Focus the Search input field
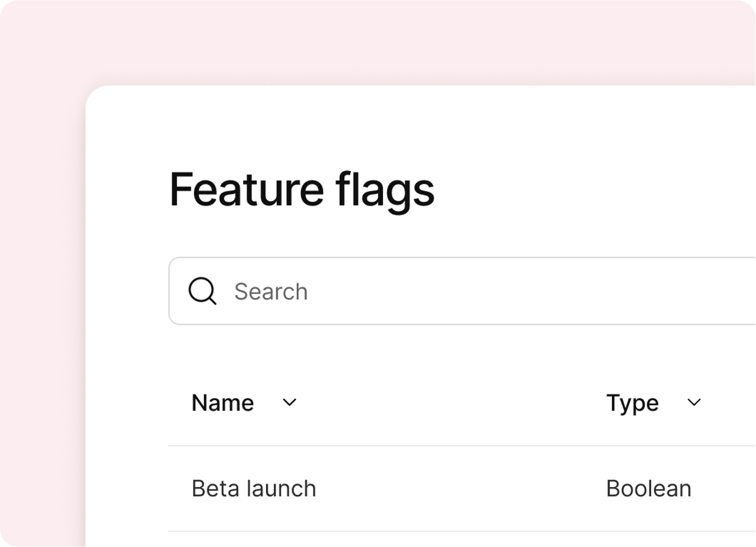This screenshot has width=756, height=547. (x=462, y=291)
